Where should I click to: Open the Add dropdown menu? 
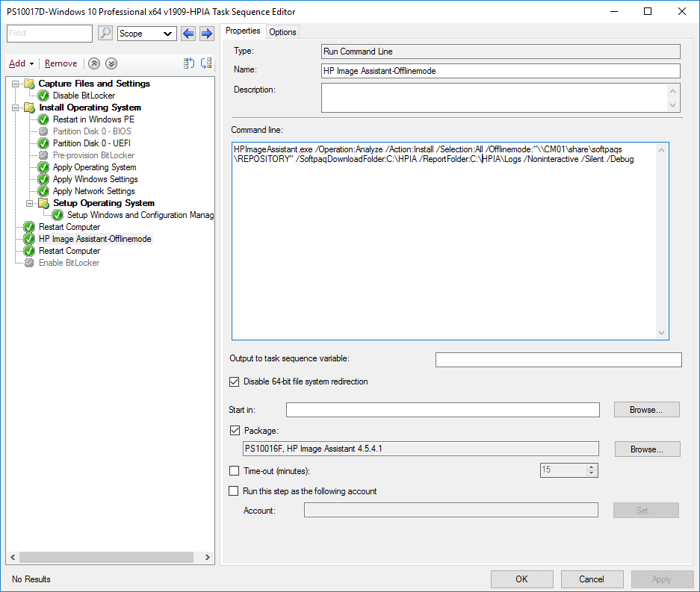click(22, 63)
